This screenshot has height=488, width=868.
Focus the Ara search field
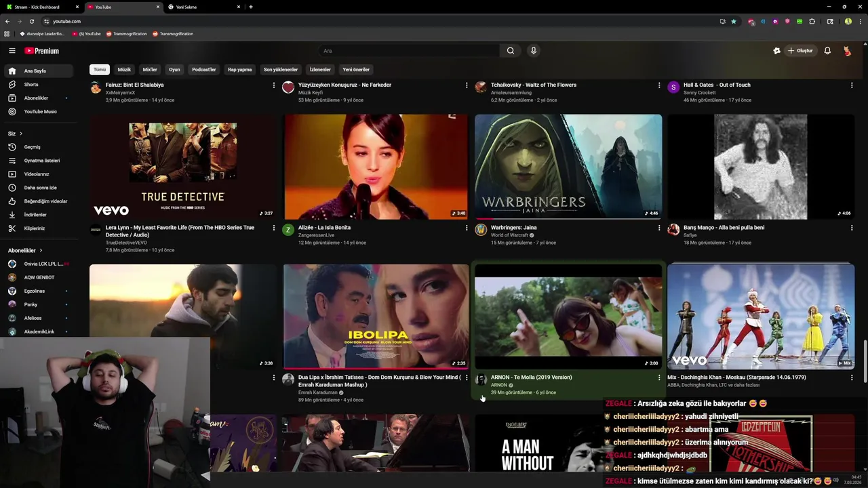pyautogui.click(x=410, y=51)
